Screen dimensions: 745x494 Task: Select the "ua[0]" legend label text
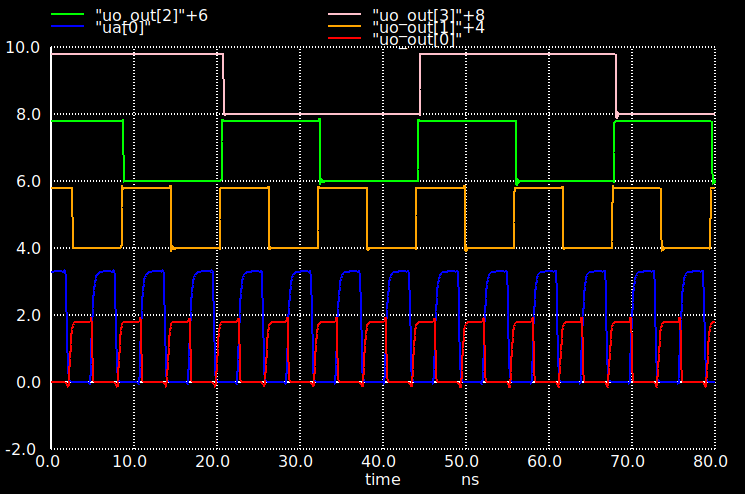121,27
